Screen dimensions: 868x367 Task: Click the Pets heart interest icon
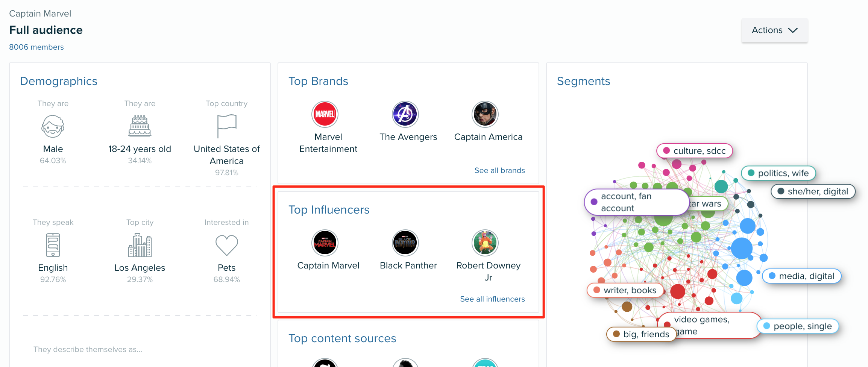tap(226, 245)
